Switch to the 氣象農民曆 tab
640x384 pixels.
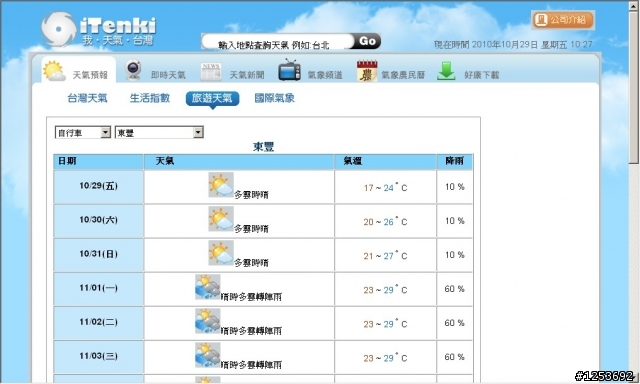pyautogui.click(x=391, y=71)
